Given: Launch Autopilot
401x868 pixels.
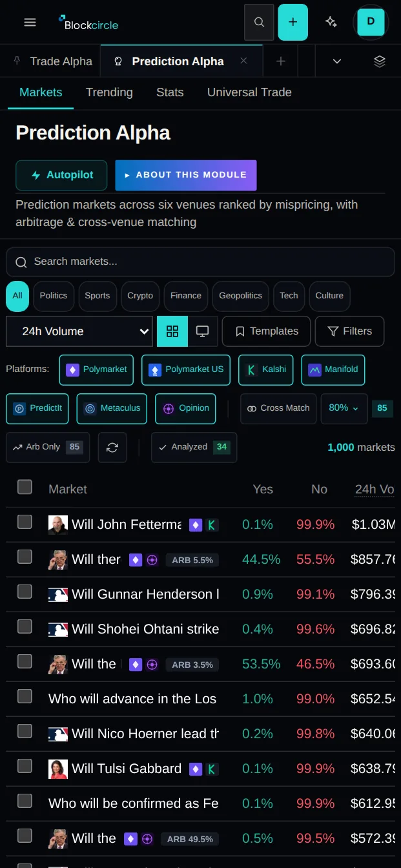Looking at the screenshot, I should tap(61, 175).
